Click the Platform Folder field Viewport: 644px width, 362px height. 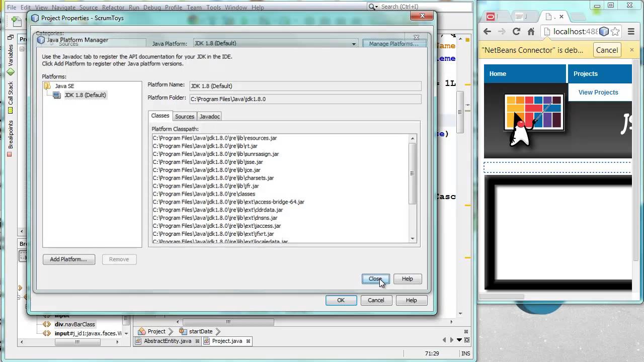305,99
